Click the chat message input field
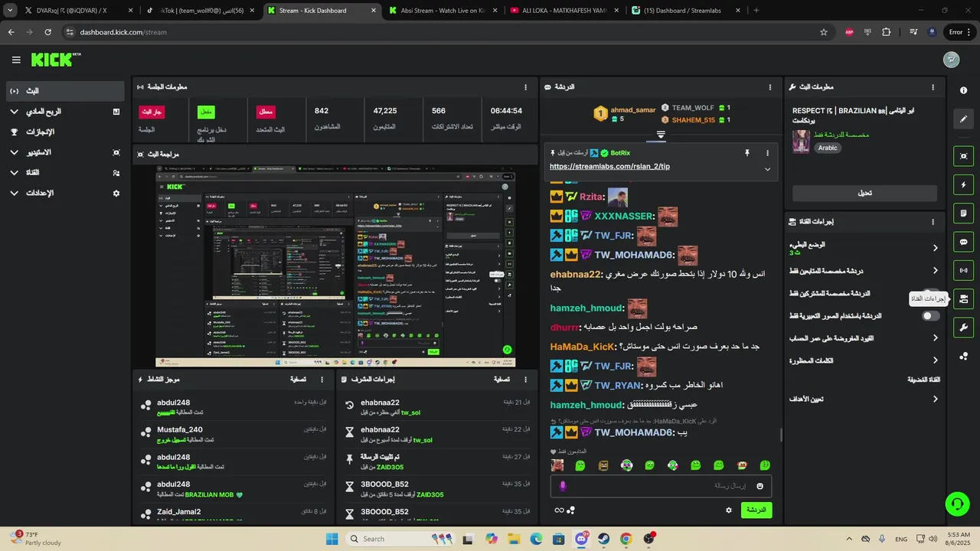The width and height of the screenshot is (980, 551). 661,486
